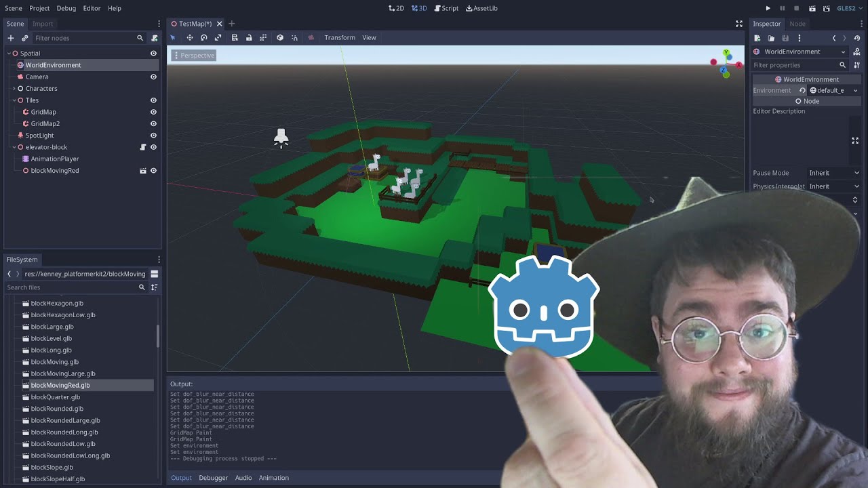Activate the Select Mode arrow tool

(x=173, y=37)
